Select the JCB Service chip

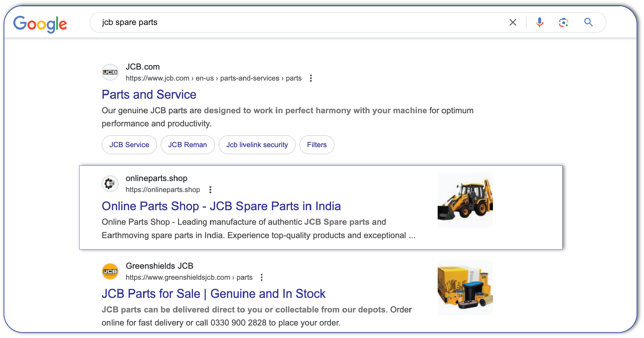click(129, 145)
